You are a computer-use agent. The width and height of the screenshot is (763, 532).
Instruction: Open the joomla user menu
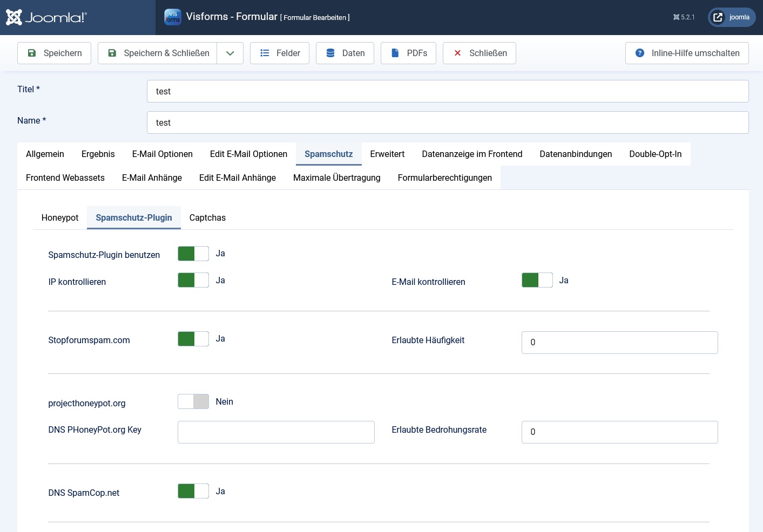(732, 17)
